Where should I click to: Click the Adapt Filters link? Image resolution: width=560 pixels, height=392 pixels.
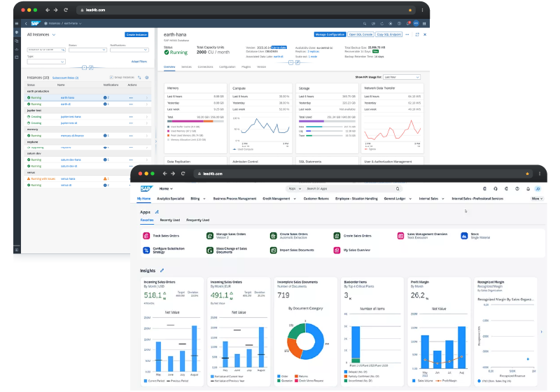(x=140, y=62)
